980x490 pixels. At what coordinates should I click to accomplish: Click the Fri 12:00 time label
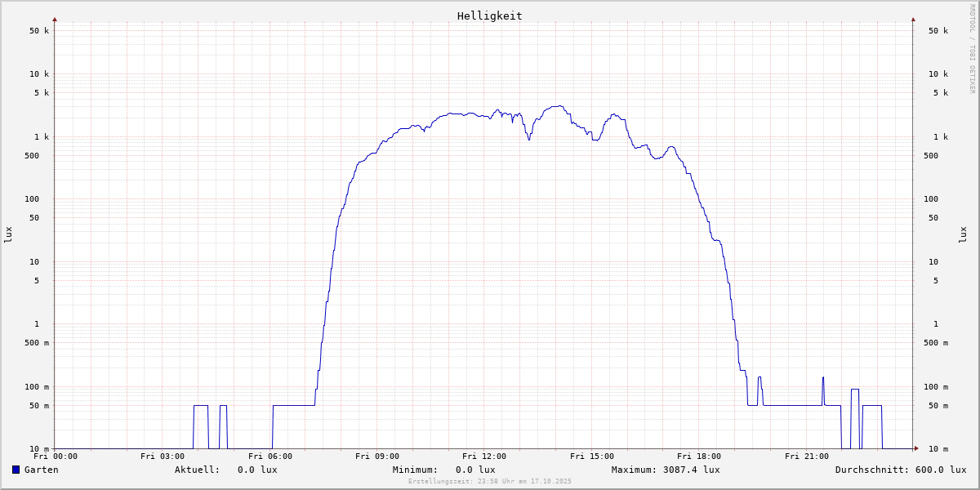click(484, 457)
